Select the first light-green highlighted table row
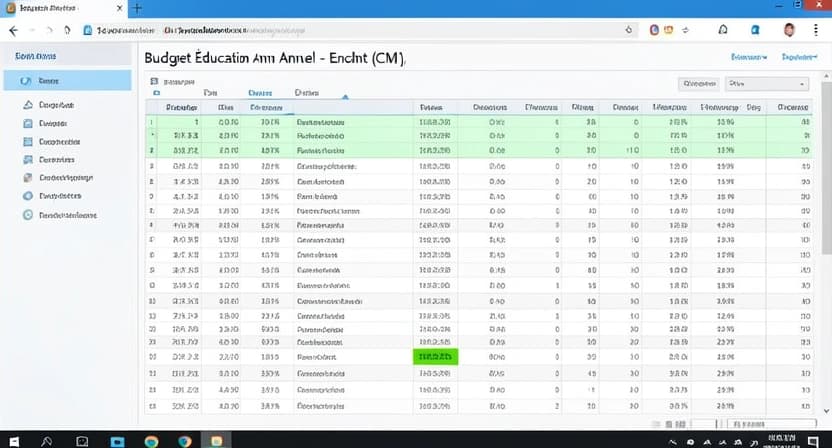832x448 pixels. (x=479, y=122)
